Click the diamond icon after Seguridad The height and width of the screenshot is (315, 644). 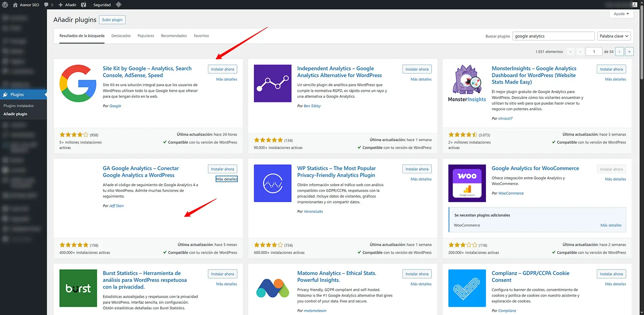118,5
